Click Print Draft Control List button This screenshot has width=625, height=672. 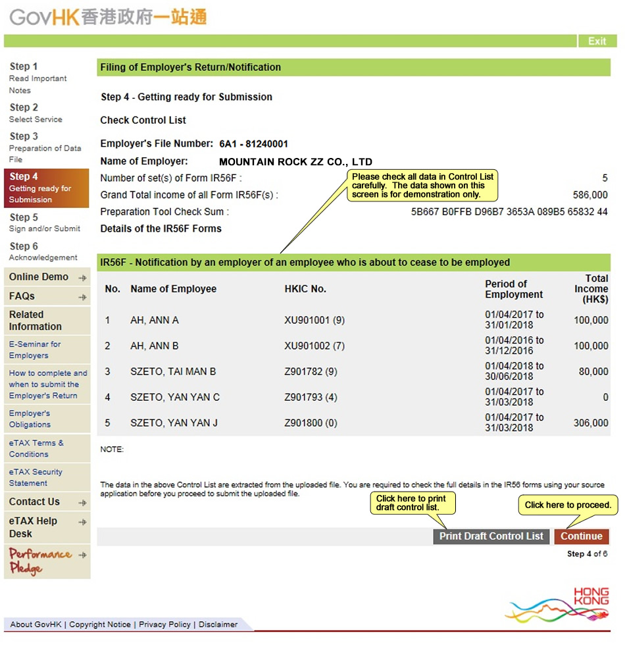(x=491, y=536)
